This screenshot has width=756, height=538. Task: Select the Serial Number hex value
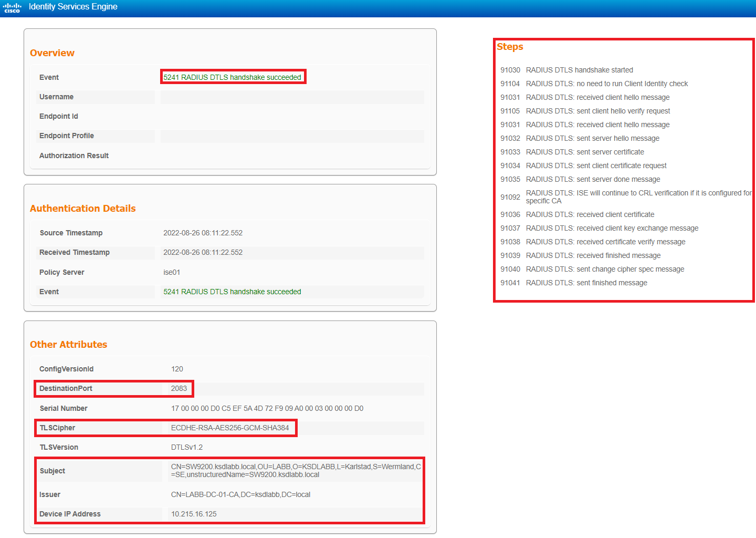pos(267,408)
